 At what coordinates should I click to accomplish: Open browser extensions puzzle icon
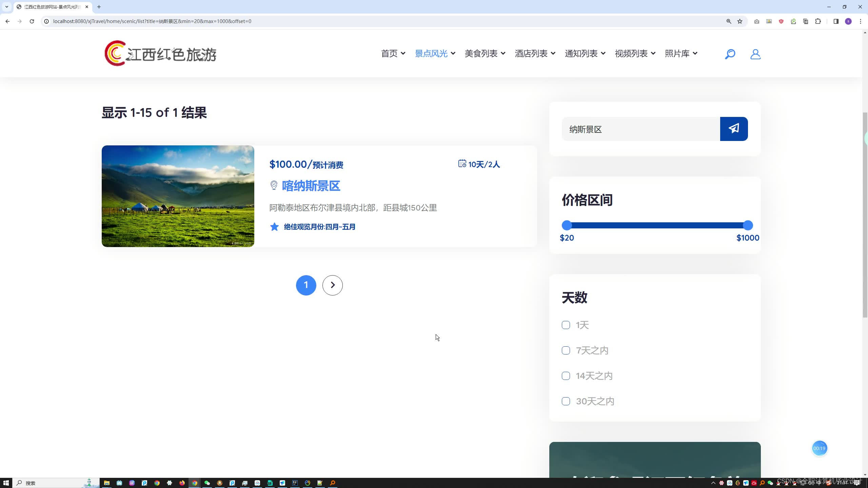pyautogui.click(x=818, y=21)
